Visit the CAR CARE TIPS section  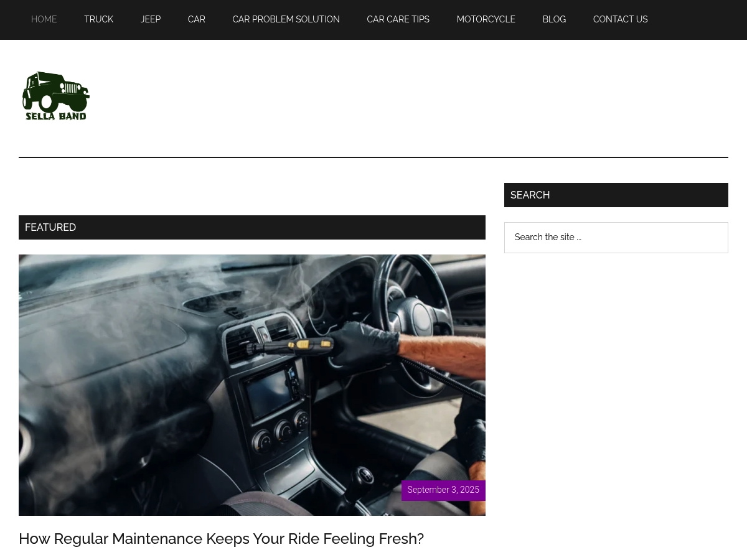pyautogui.click(x=398, y=19)
